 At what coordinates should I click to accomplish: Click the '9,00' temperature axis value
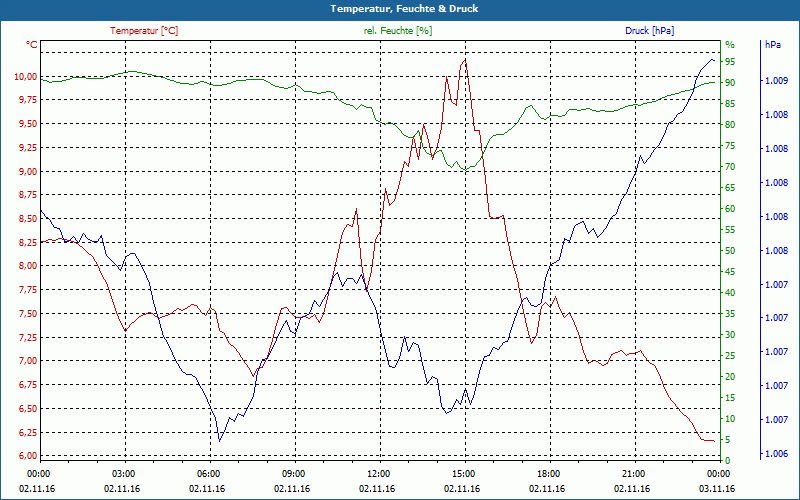28,171
